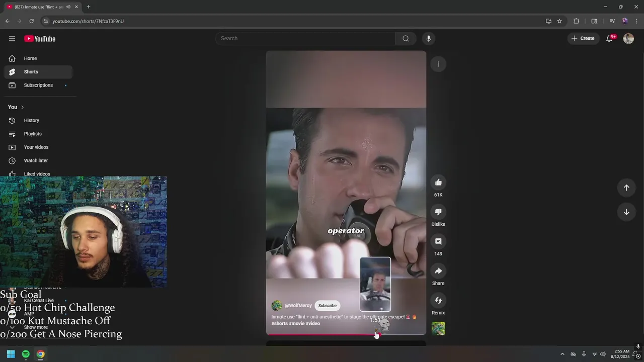Show hidden system tray icons
The height and width of the screenshot is (362, 644).
click(x=562, y=354)
